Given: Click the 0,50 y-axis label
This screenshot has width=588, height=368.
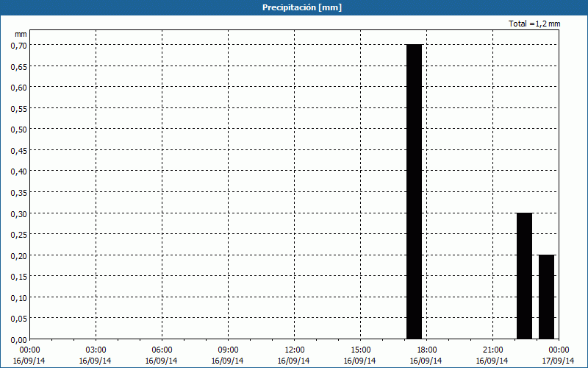Looking at the screenshot, I should pyautogui.click(x=18, y=129).
